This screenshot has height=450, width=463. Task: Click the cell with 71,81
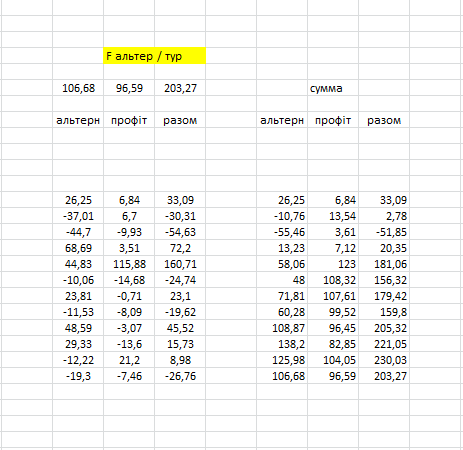pyautogui.click(x=282, y=296)
